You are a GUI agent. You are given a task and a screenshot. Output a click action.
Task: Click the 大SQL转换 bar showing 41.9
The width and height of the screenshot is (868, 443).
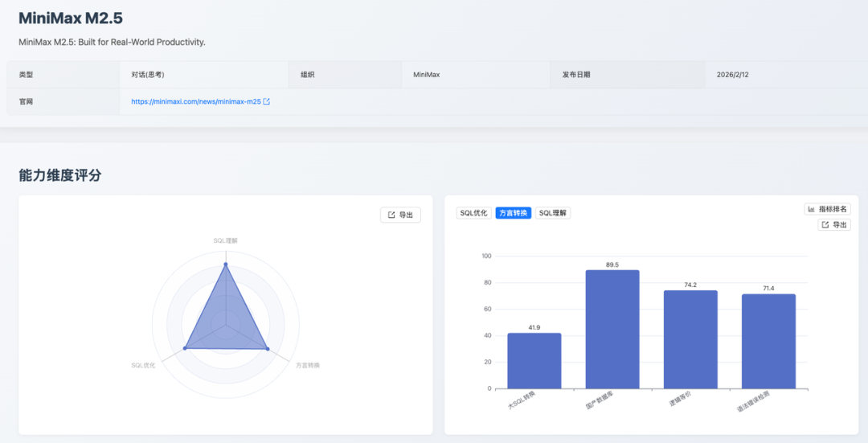pyautogui.click(x=534, y=361)
